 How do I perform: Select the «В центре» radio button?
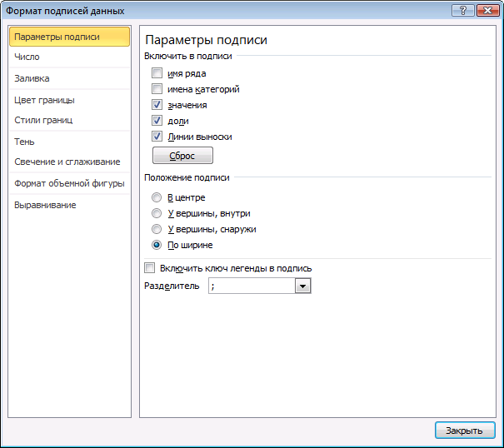coord(157,197)
